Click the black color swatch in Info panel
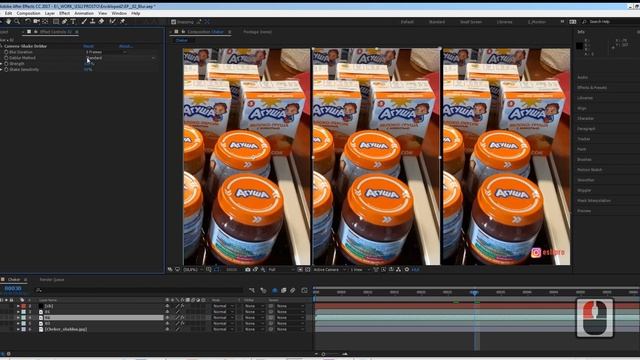This screenshot has width=640, height=360. (579, 46)
